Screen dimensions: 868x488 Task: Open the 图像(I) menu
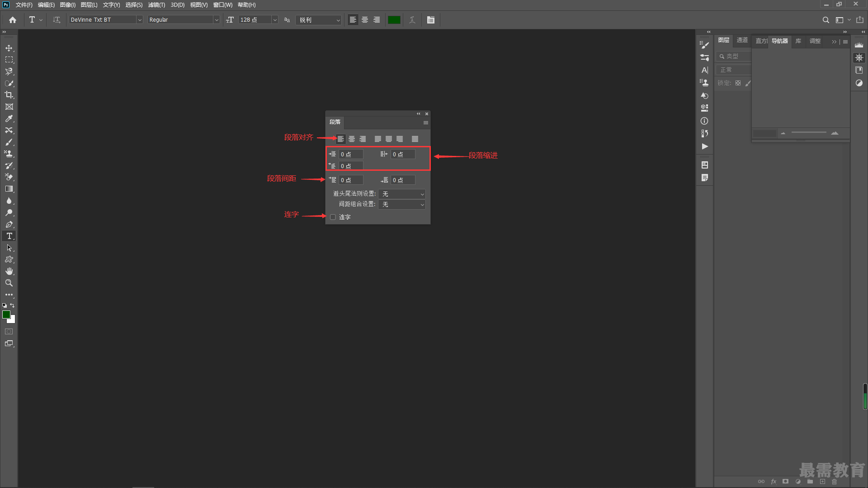point(68,5)
